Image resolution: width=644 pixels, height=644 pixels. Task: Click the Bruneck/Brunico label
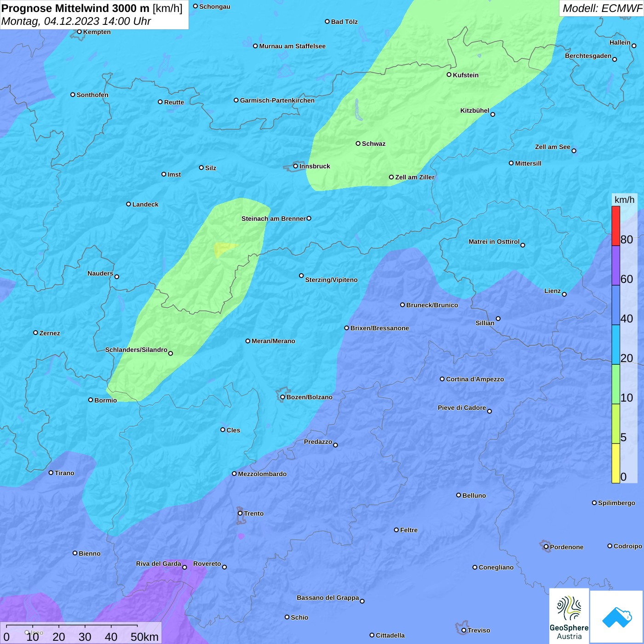[x=432, y=305]
